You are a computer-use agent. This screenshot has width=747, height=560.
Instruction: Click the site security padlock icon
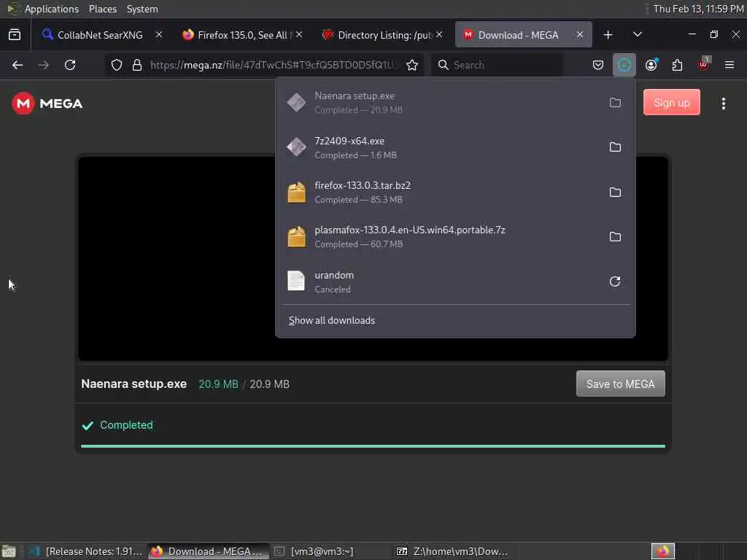(137, 65)
